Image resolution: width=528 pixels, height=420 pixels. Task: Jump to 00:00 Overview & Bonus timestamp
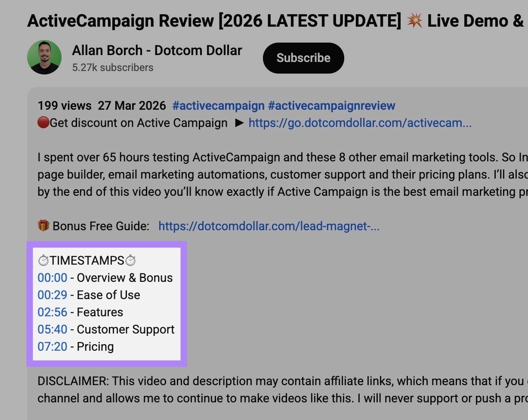[52, 278]
